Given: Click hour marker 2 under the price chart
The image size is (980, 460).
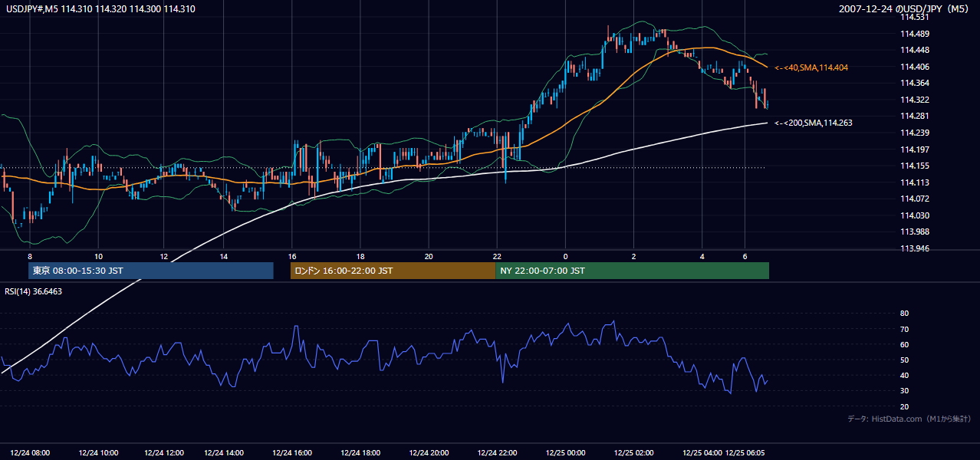Looking at the screenshot, I should 634,256.
